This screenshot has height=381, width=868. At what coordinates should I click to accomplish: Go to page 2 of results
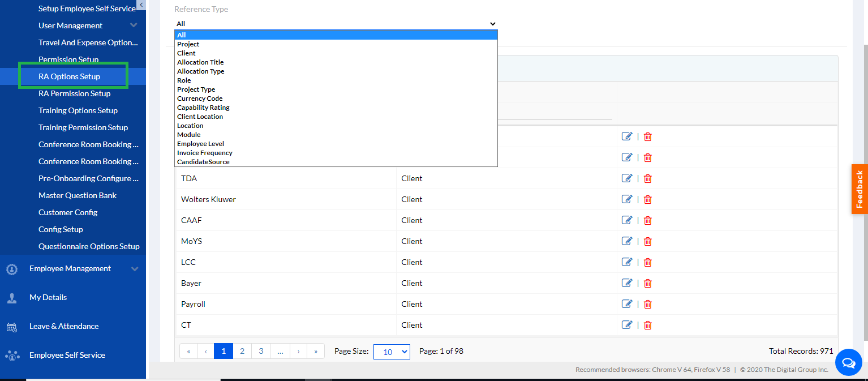click(x=242, y=351)
